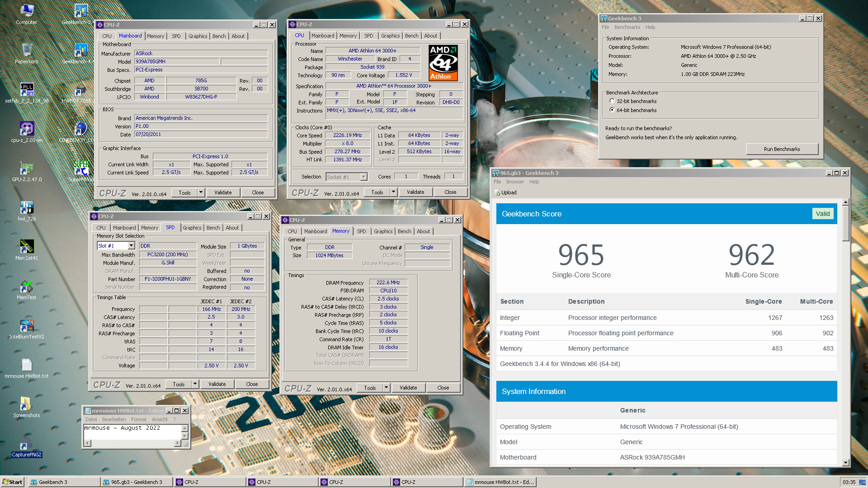Click the Geekbench 3 window title icon

point(604,19)
